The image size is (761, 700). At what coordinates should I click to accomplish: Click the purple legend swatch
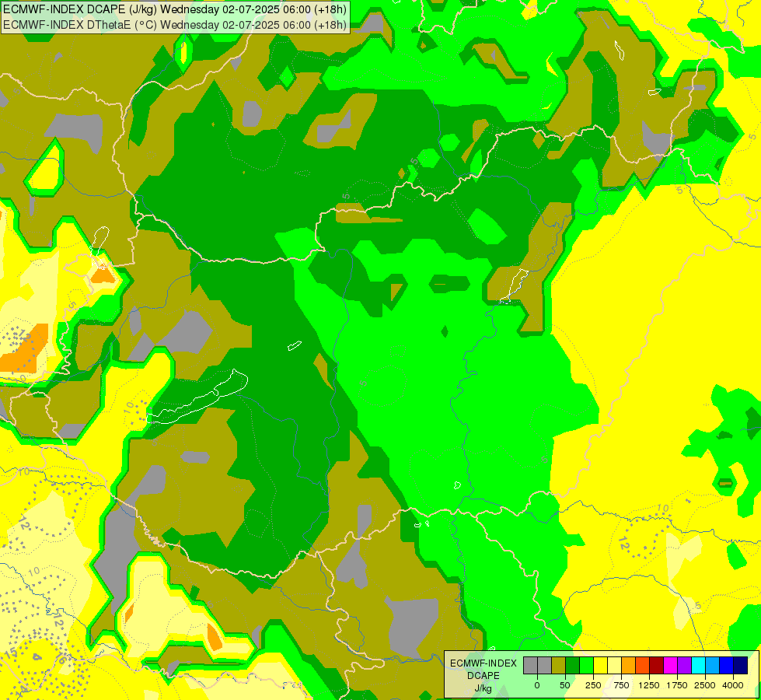tap(684, 665)
